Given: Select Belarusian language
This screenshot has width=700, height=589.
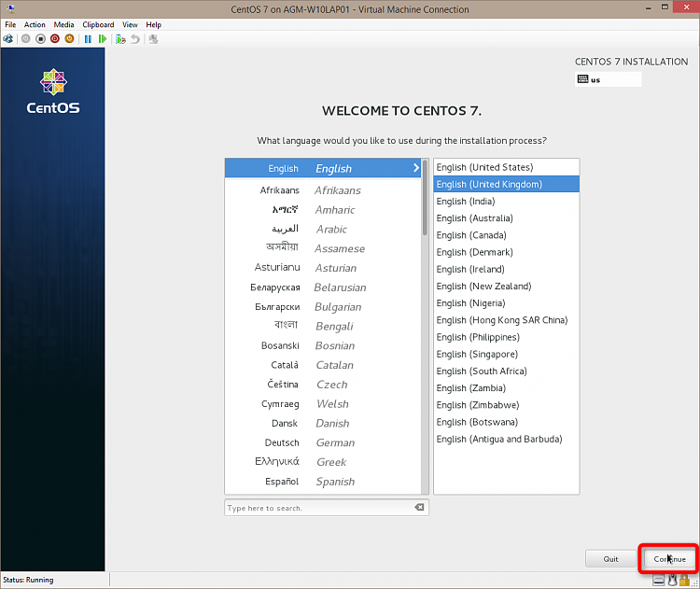Looking at the screenshot, I should click(323, 287).
